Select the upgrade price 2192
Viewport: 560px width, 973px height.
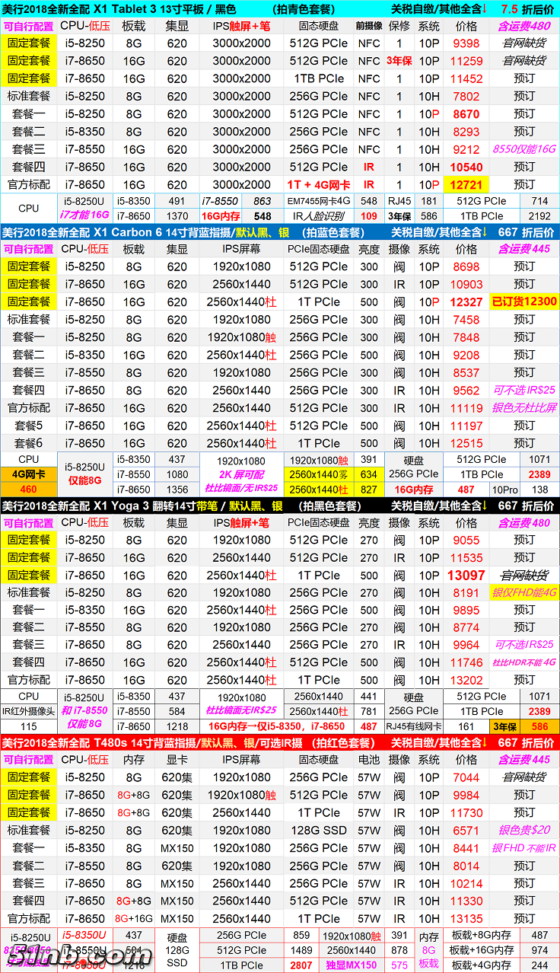[x=539, y=216]
